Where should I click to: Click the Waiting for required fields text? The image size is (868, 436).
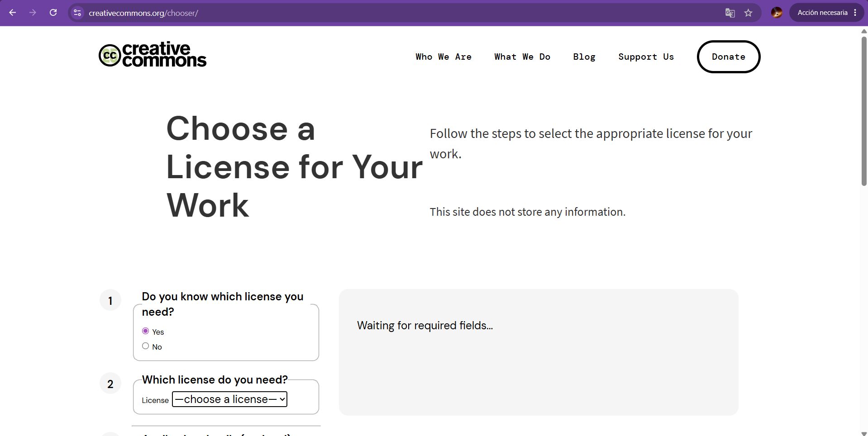click(x=425, y=326)
